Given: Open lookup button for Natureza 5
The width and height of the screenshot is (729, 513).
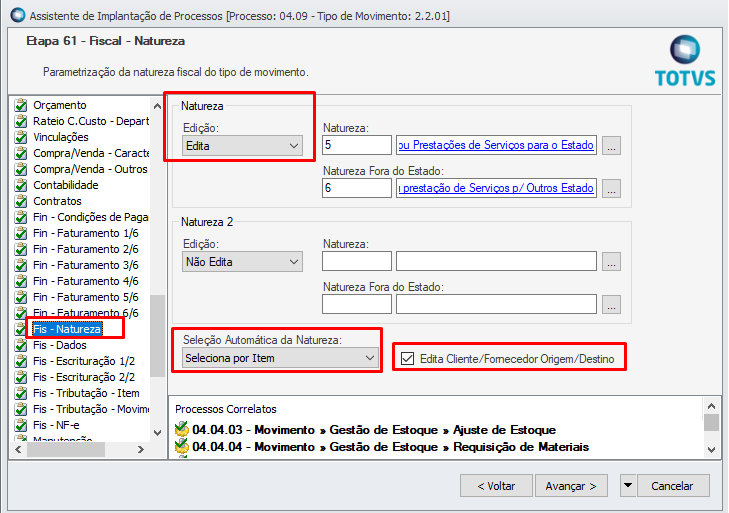Looking at the screenshot, I should (611, 146).
